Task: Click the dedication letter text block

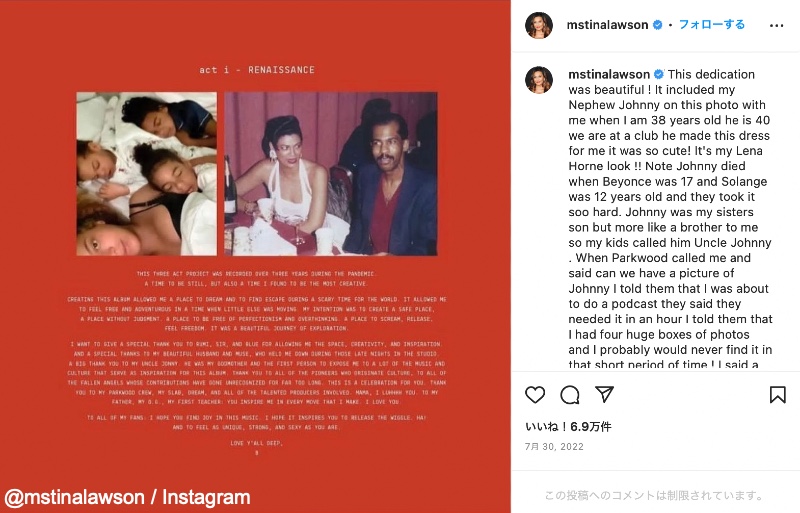Action: click(x=257, y=362)
